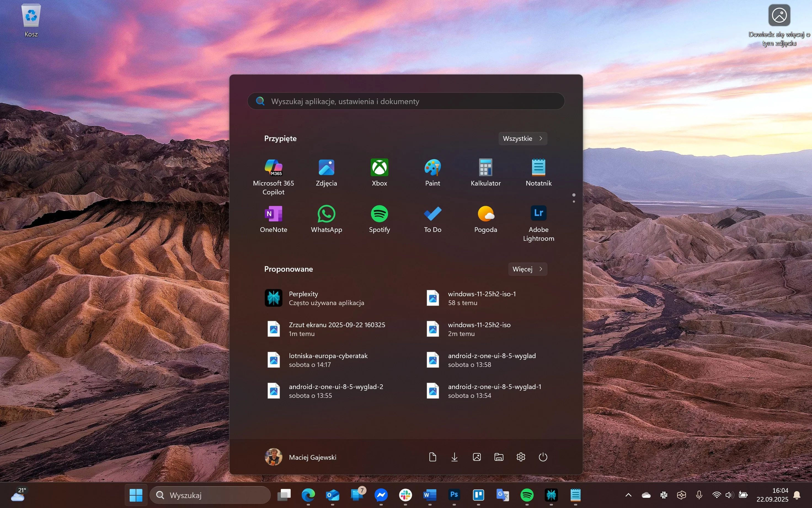Launch the Pogoda weather app
The image size is (812, 508).
point(485,219)
